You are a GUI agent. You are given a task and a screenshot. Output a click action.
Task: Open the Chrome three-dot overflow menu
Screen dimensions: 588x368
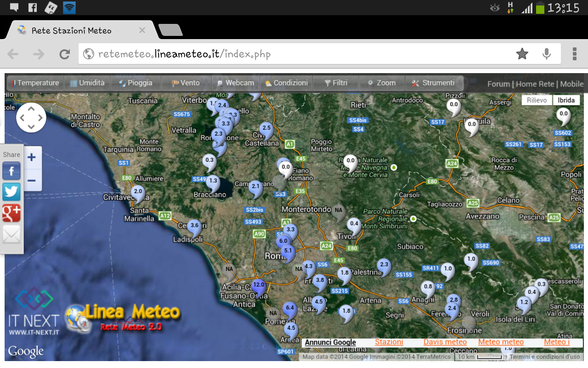point(574,54)
